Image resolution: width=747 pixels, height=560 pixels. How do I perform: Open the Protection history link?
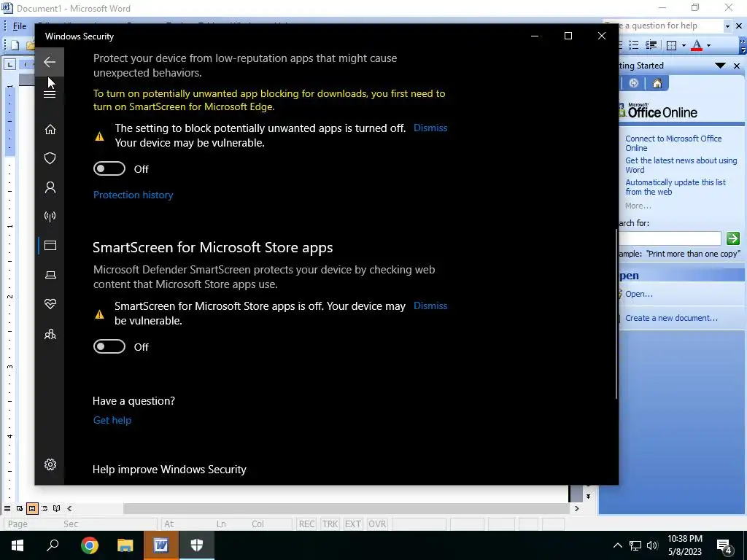133,195
